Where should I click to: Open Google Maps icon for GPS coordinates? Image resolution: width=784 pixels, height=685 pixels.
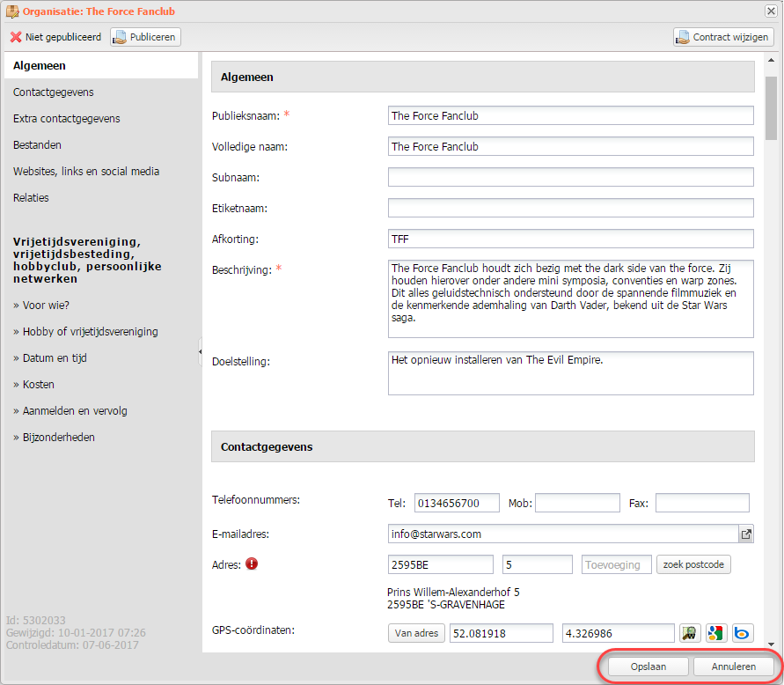(x=715, y=633)
